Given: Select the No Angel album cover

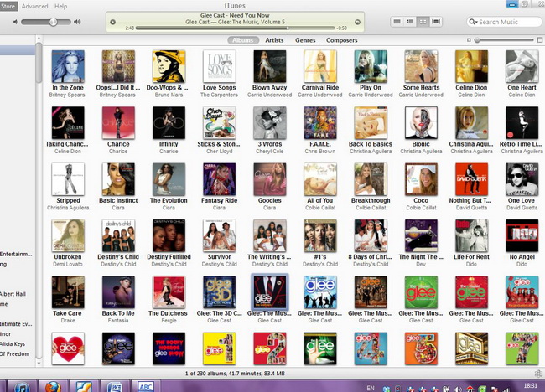Looking at the screenshot, I should click(x=522, y=235).
